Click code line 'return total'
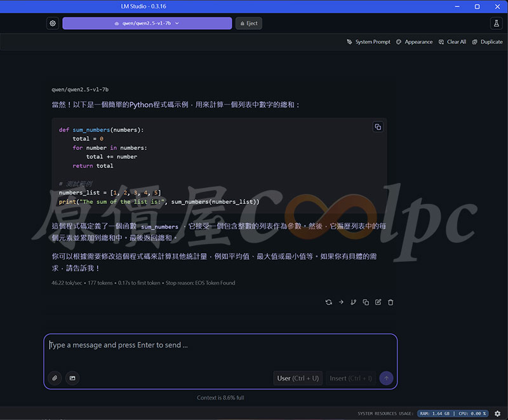 coord(93,166)
